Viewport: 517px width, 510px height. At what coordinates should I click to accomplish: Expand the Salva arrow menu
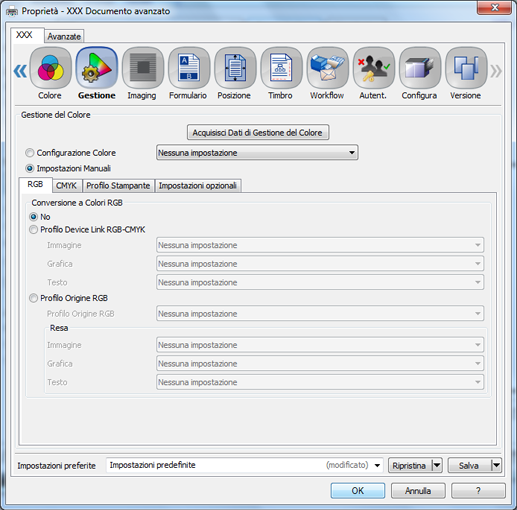point(496,465)
